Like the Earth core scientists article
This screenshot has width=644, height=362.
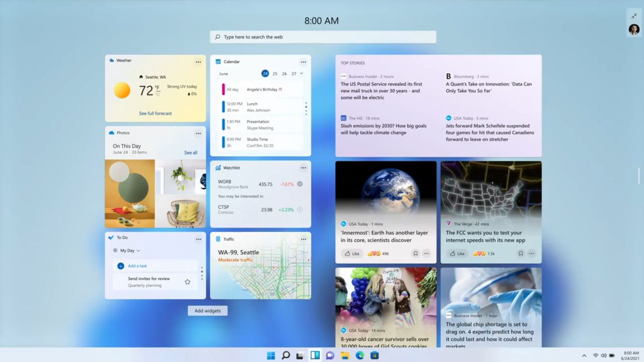pos(352,253)
